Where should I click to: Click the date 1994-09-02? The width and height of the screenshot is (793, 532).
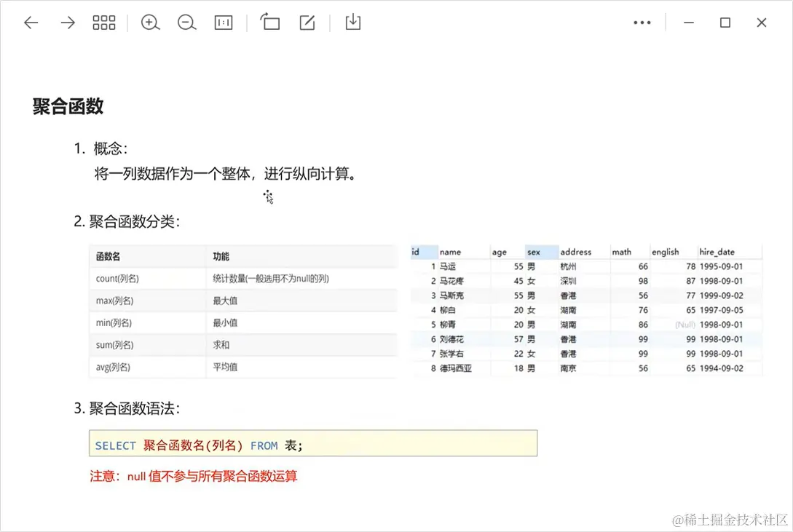(x=721, y=368)
